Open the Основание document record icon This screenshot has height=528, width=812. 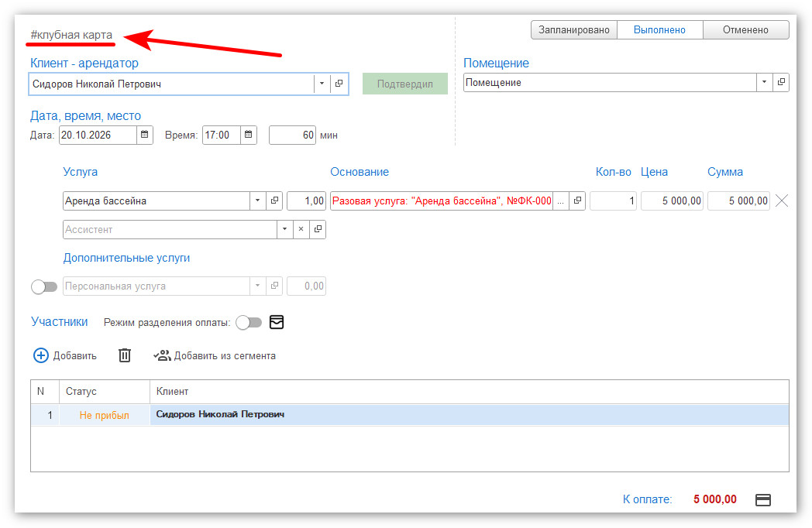577,201
